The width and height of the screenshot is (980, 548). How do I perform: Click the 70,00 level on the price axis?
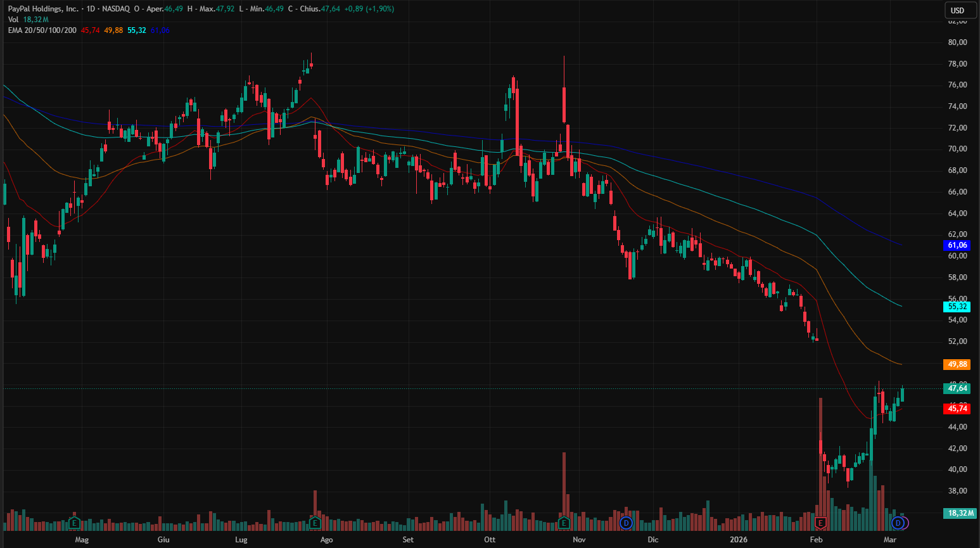957,149
